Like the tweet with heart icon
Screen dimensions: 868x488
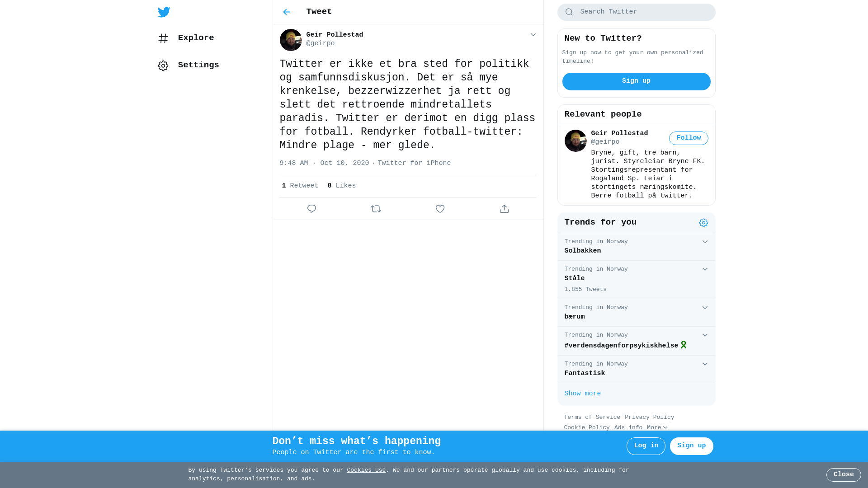440,209
